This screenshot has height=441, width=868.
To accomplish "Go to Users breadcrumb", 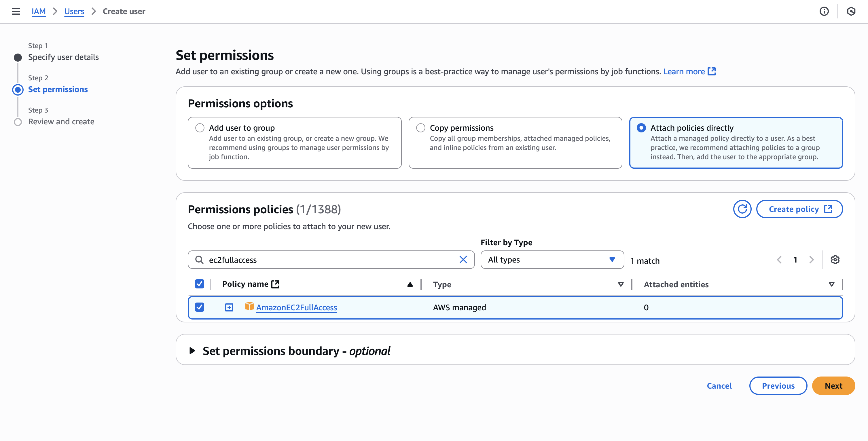I will click(74, 12).
